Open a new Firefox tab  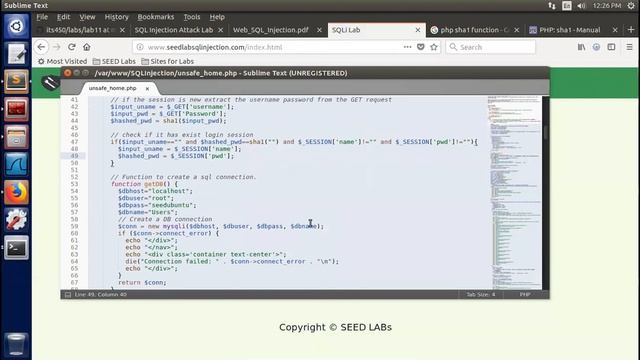pyautogui.click(x=631, y=30)
